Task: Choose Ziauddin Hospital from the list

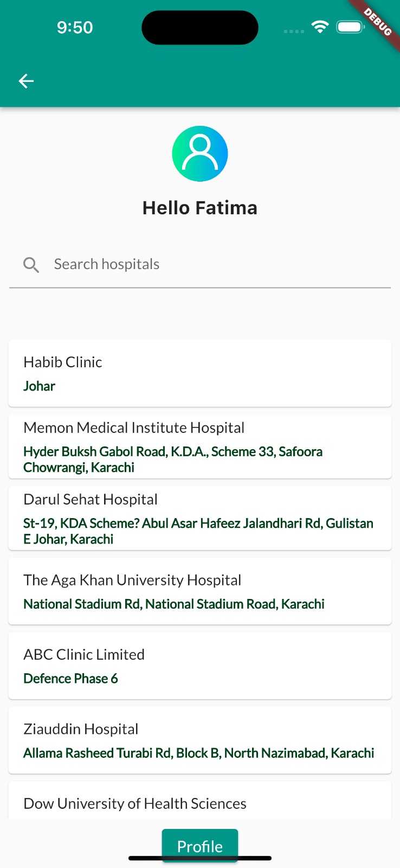Action: point(200,740)
